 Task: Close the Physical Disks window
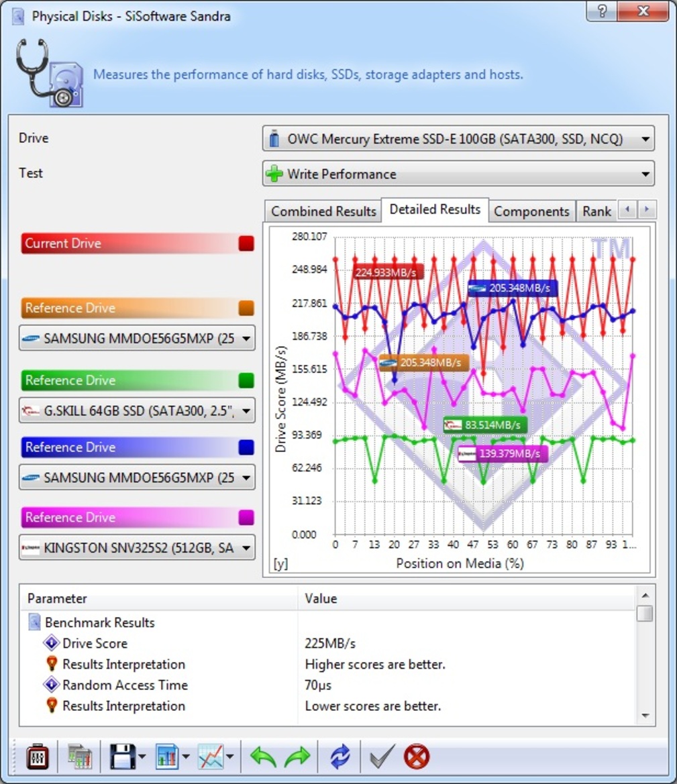[x=643, y=11]
